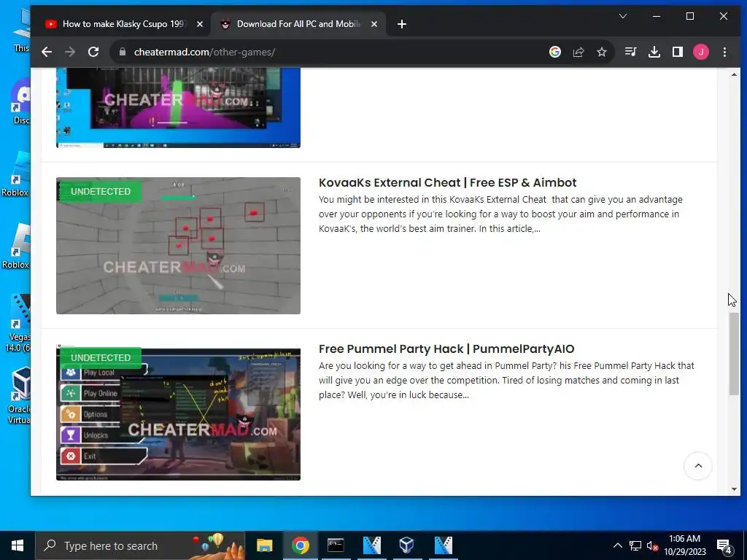Click UNDETECTED badge on Pummel Party thumbnail
This screenshot has height=560, width=747.
101,357
